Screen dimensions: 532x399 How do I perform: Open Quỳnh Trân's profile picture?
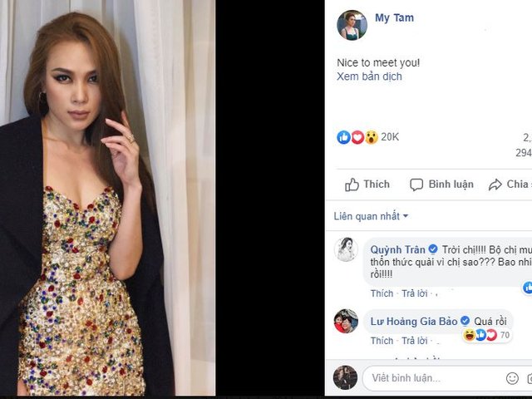(x=346, y=249)
